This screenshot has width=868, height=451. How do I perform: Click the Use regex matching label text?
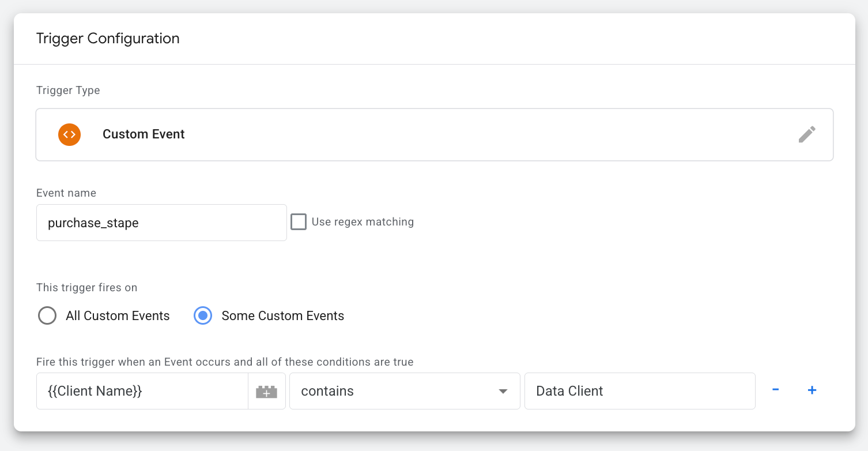(363, 221)
